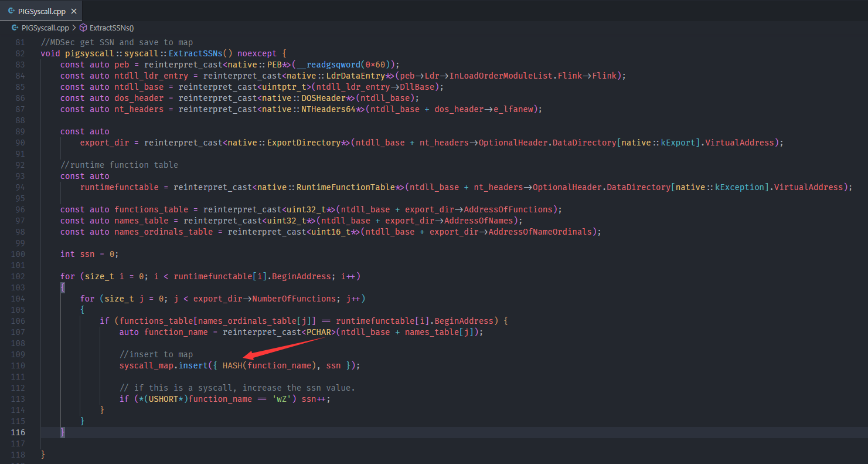868x464 pixels.
Task: Click 'AddressOfNames' on line 97
Action: pyautogui.click(x=478, y=221)
